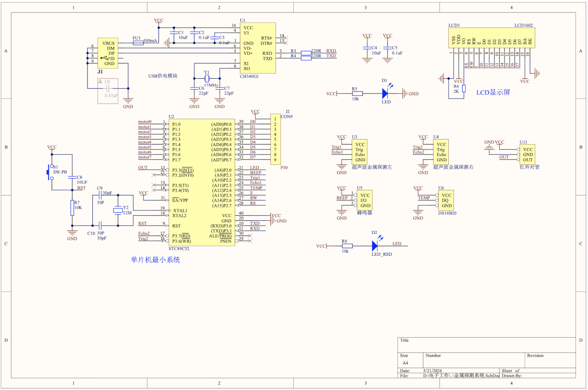588x390 pixels.
Task: Click the S1 SW-PB pushbutton symbol
Action: 50,172
